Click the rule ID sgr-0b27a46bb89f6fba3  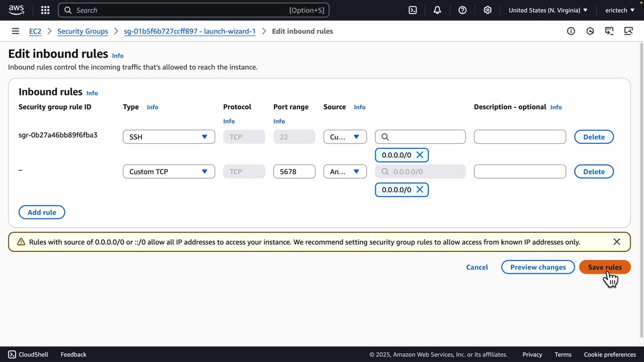pyautogui.click(x=58, y=135)
